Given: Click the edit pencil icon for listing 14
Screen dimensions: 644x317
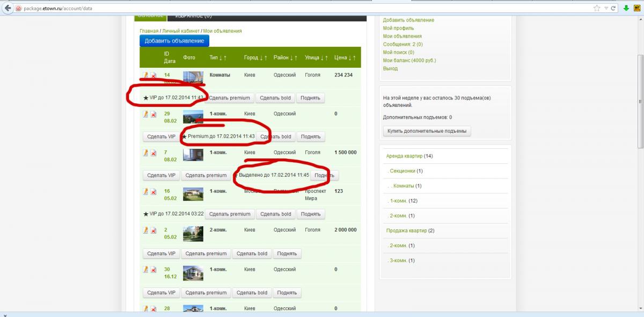Looking at the screenshot, I should [145, 75].
